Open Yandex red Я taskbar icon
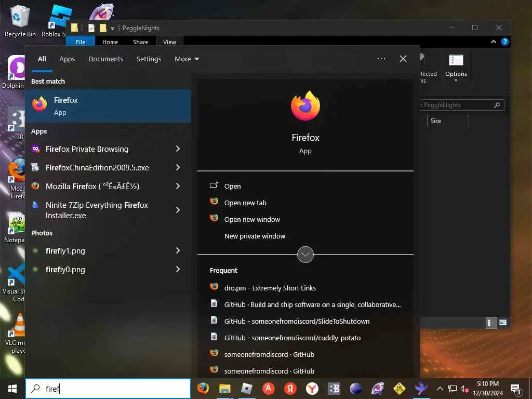Viewport: 532px width, 399px height. click(290, 389)
